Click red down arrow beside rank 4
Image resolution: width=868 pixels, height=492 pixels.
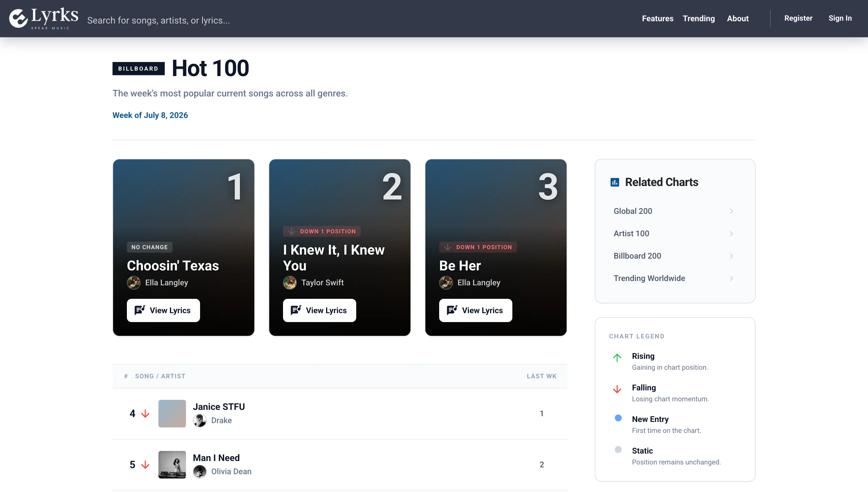tap(145, 414)
